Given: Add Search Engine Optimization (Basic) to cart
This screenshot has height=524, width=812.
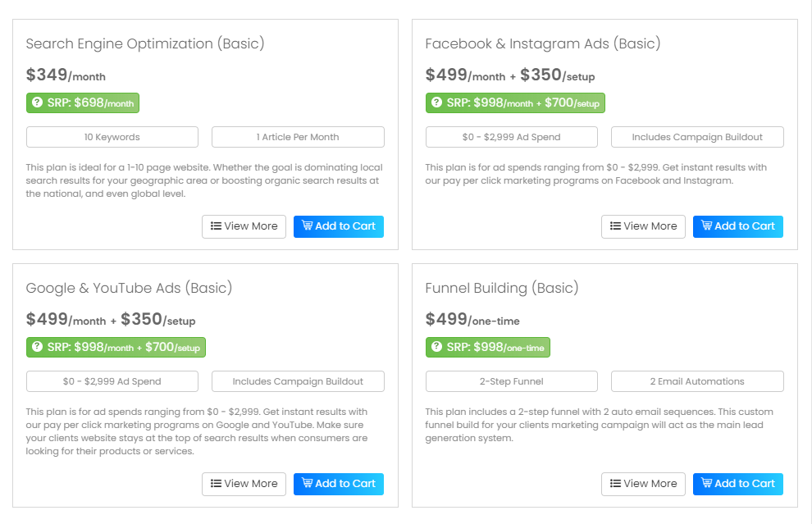Looking at the screenshot, I should (338, 226).
